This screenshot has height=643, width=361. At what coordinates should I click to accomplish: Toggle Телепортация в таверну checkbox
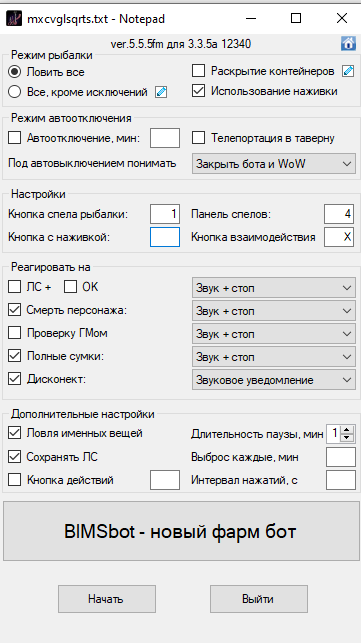(x=198, y=138)
